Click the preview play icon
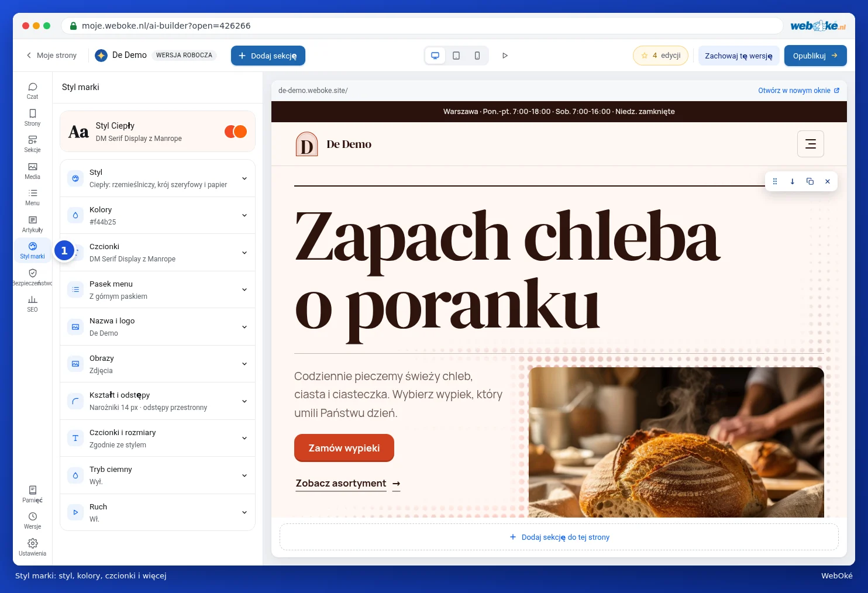Viewport: 868px width, 593px height. coord(505,56)
